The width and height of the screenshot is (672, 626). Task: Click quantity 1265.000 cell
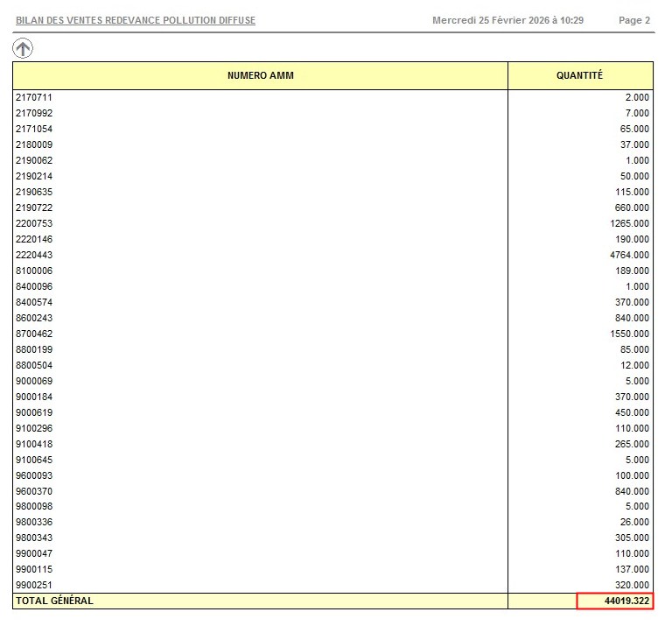629,223
